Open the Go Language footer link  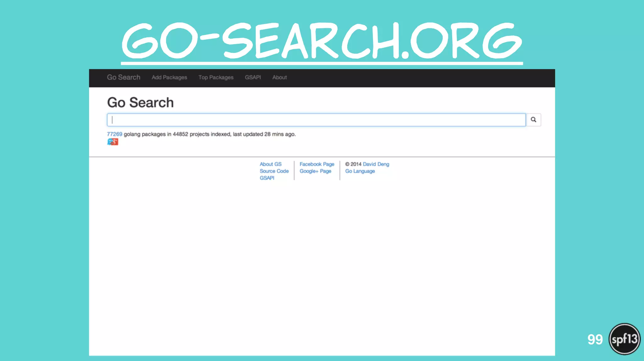[x=360, y=171]
